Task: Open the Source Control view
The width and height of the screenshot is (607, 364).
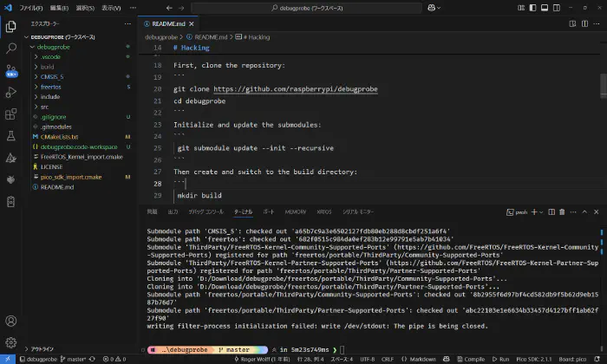Action: (x=10, y=71)
